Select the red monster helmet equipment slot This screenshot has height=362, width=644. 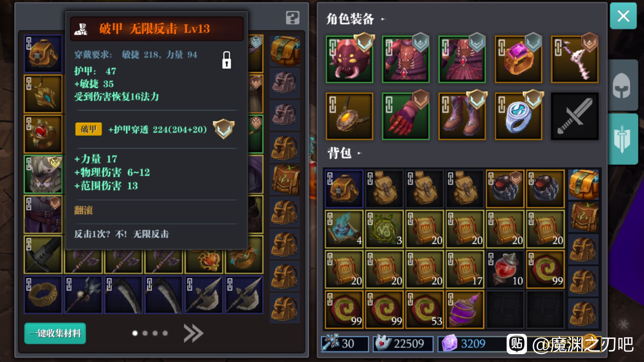click(349, 59)
